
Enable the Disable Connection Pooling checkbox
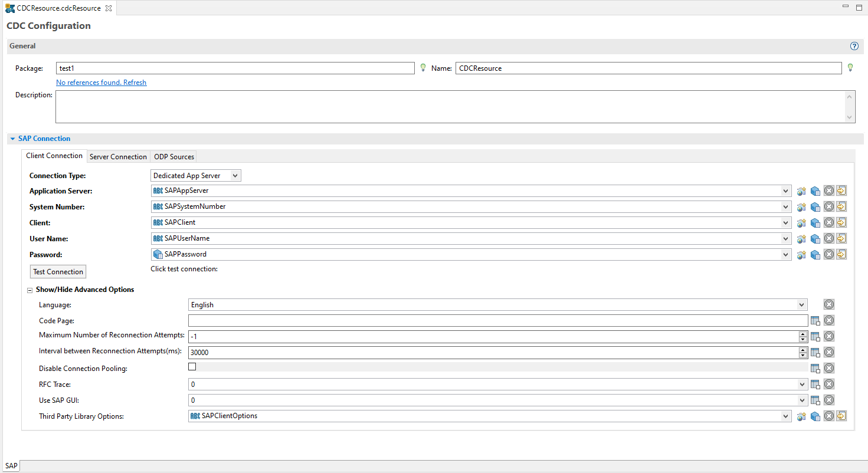point(192,367)
